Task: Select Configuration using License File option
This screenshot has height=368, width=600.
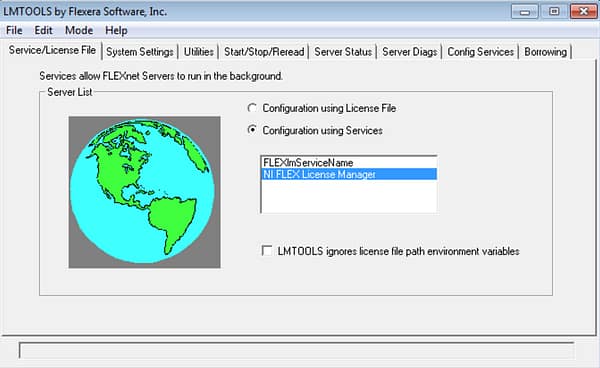Action: 252,108
